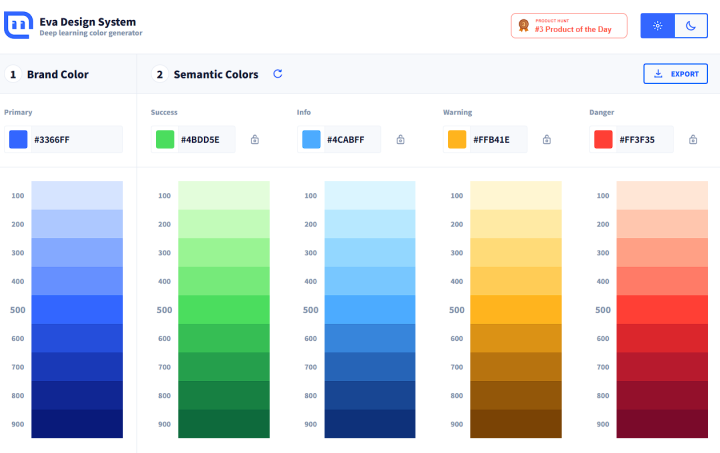The height and width of the screenshot is (453, 720).
Task: Select Primary 500 shade in palette
Action: pyautogui.click(x=77, y=310)
